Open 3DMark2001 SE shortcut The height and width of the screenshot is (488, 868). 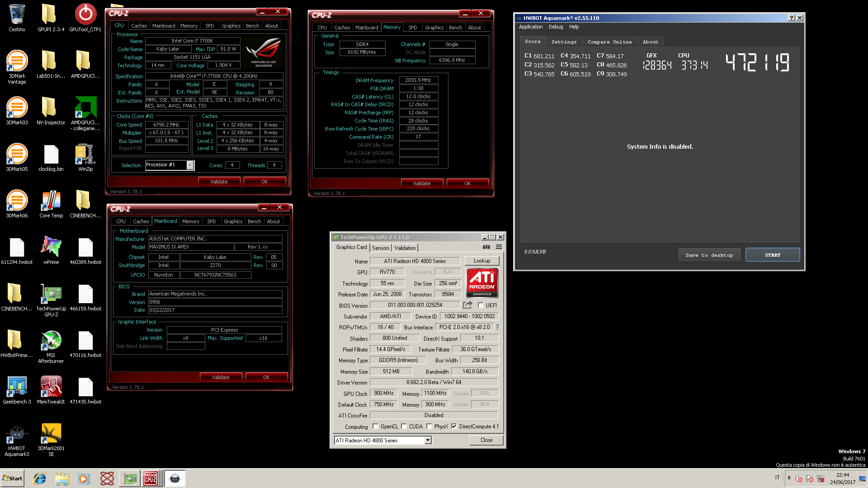pyautogui.click(x=51, y=439)
